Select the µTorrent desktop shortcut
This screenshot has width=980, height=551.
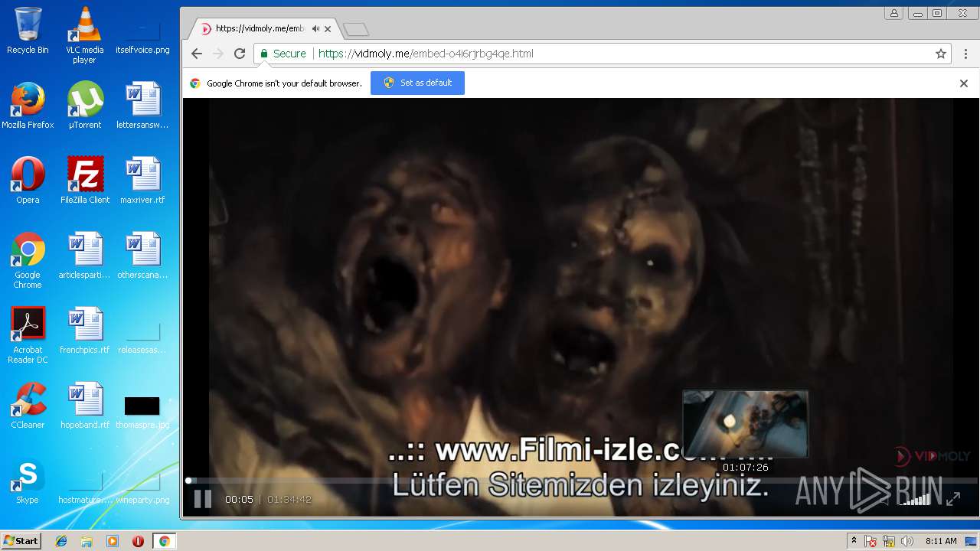pyautogui.click(x=85, y=106)
